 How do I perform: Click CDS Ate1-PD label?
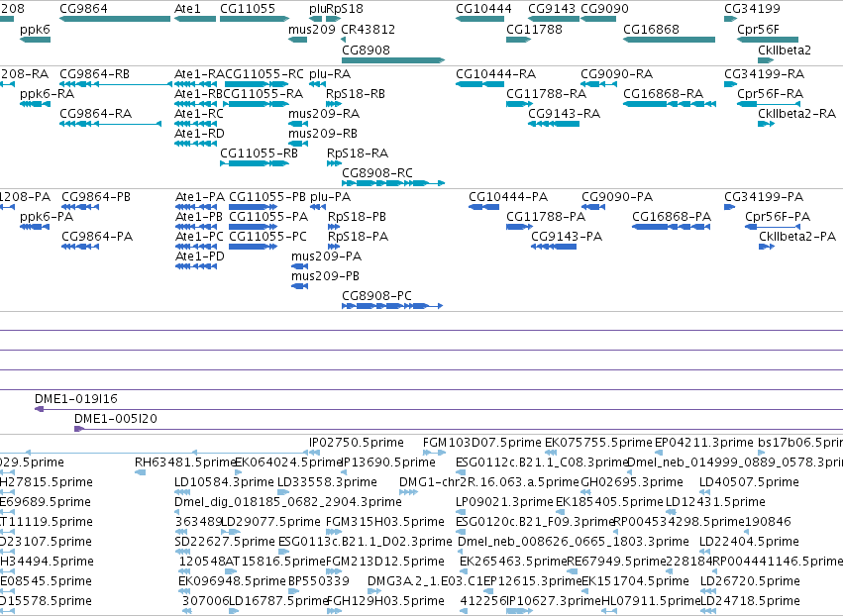click(x=200, y=257)
